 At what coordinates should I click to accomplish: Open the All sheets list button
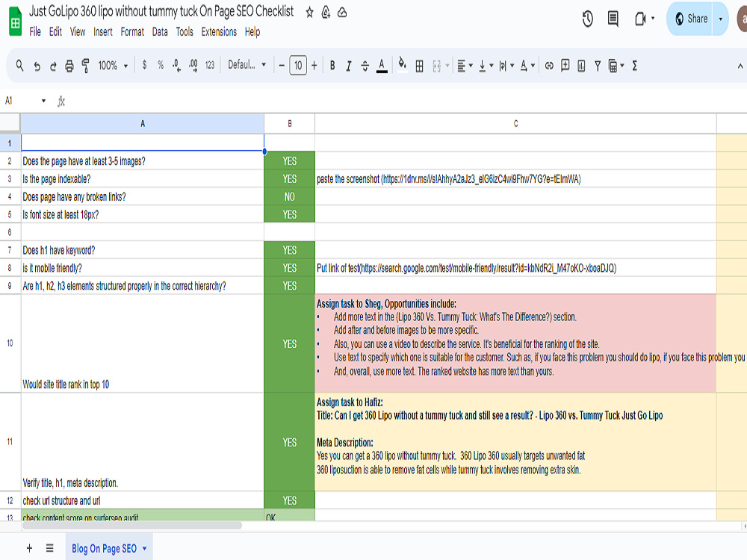(49, 548)
